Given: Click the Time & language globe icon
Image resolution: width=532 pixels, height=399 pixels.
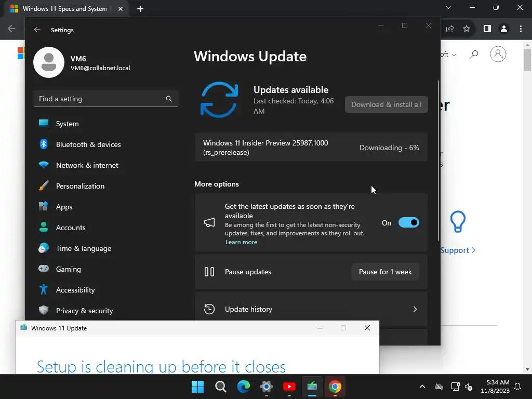Looking at the screenshot, I should tap(44, 248).
